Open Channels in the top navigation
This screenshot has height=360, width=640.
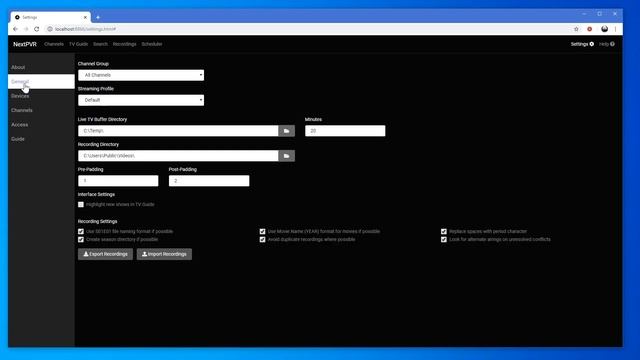[54, 44]
